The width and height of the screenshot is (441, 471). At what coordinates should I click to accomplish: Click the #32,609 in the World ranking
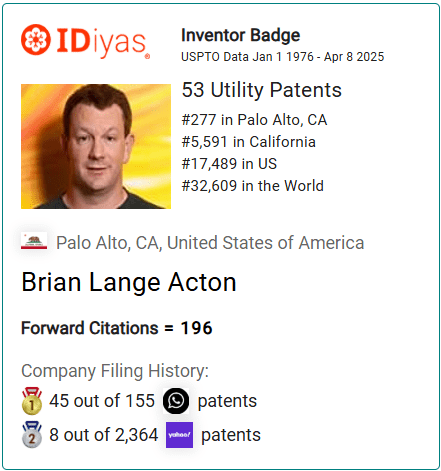pyautogui.click(x=253, y=186)
